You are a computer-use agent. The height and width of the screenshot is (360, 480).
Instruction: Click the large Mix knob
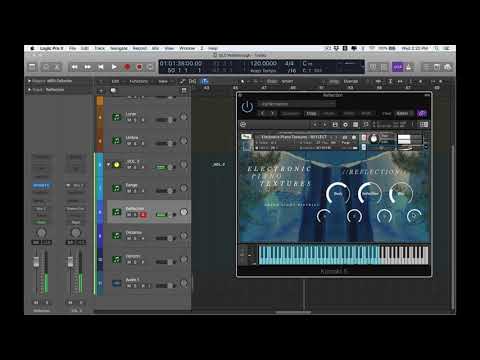tap(401, 193)
